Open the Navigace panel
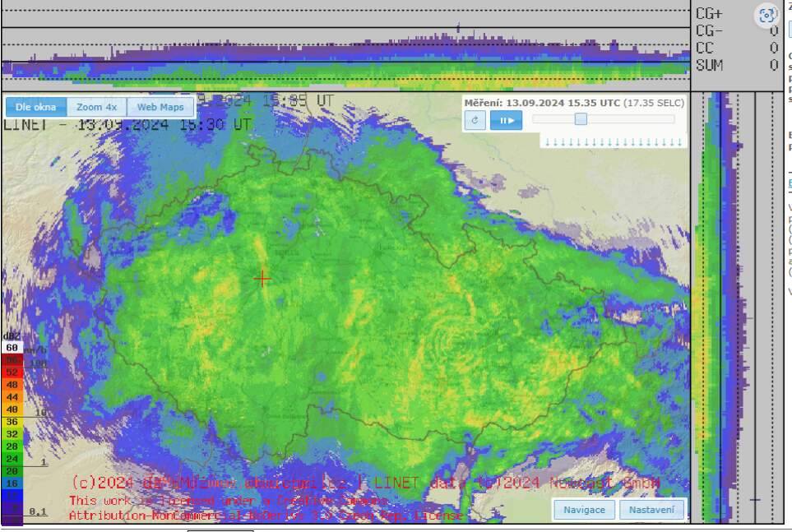Screen dimensions: 792x532 point(584,510)
